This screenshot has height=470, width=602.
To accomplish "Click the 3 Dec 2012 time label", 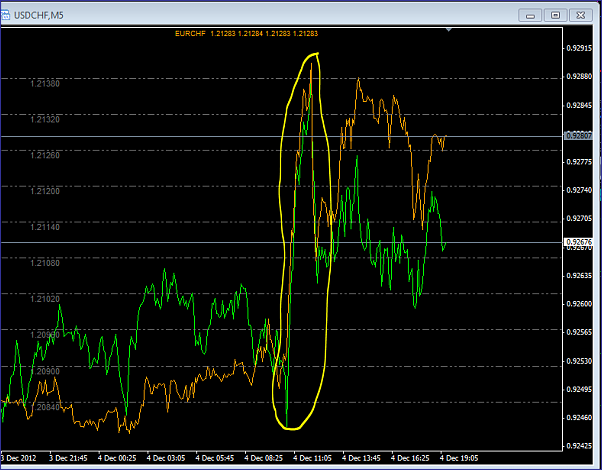I will [18, 458].
